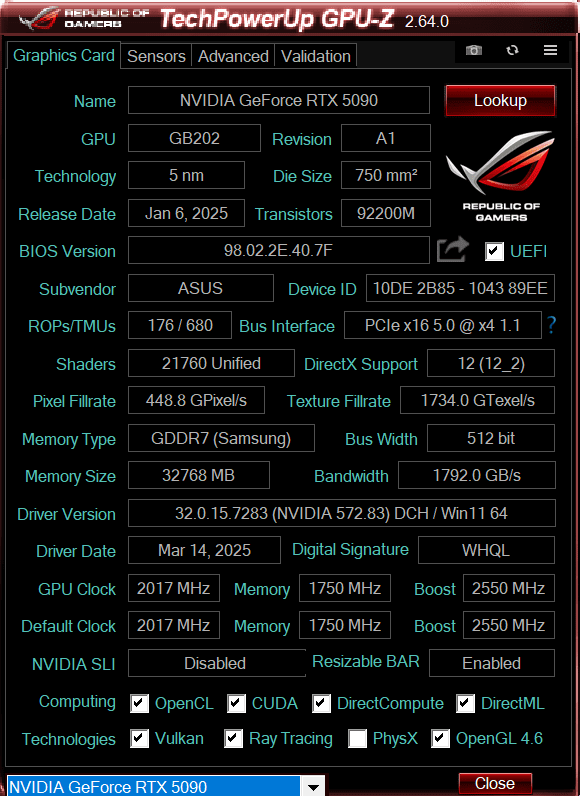
Task: Click the Pixel Fillrate field 448.8 GPixel/s
Action: click(196, 400)
